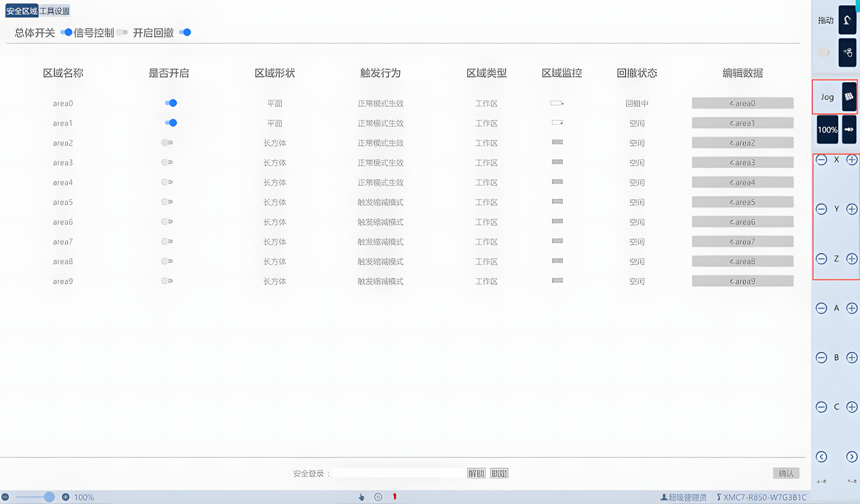Increase Y axis with plus button
This screenshot has width=860, height=504.
(x=852, y=209)
